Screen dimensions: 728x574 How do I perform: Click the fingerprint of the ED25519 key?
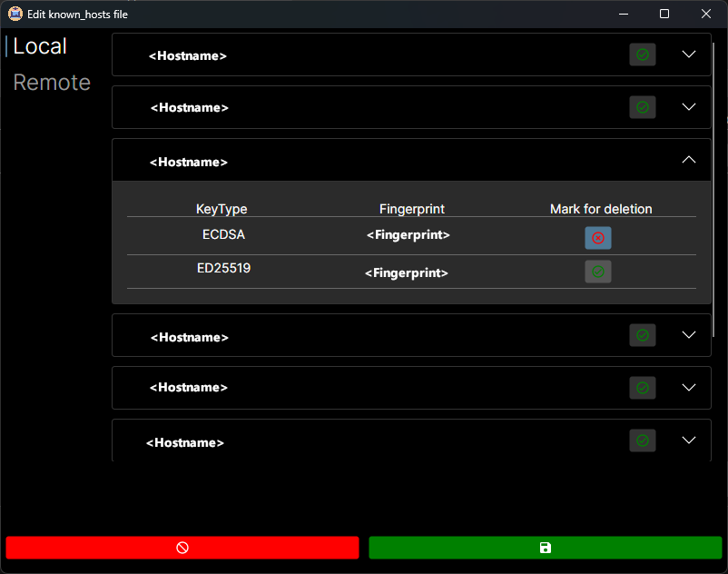click(407, 273)
